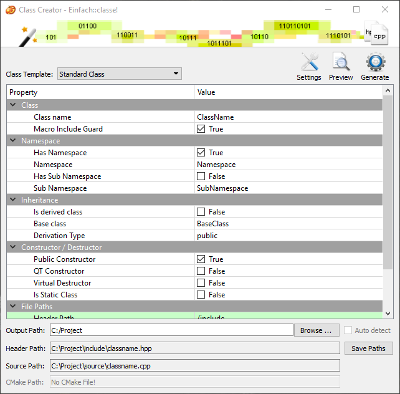Toggle the Auto detect checkbox

click(348, 330)
